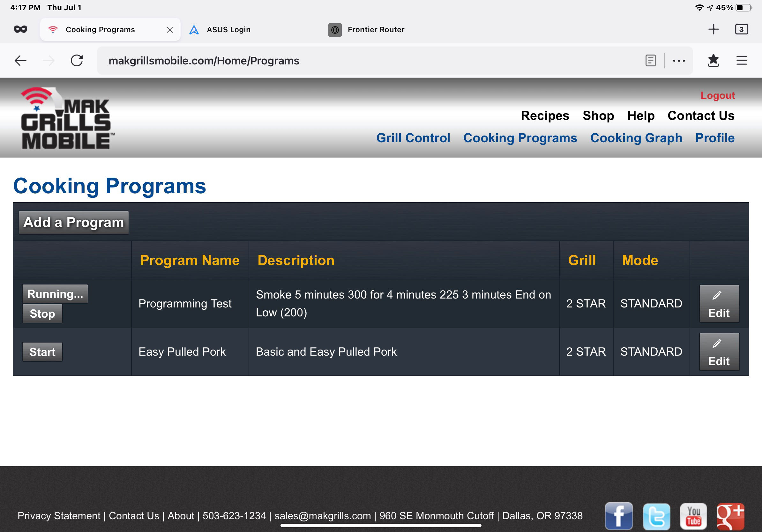The height and width of the screenshot is (532, 762).
Task: Show all tabs via tab counter
Action: click(x=741, y=30)
